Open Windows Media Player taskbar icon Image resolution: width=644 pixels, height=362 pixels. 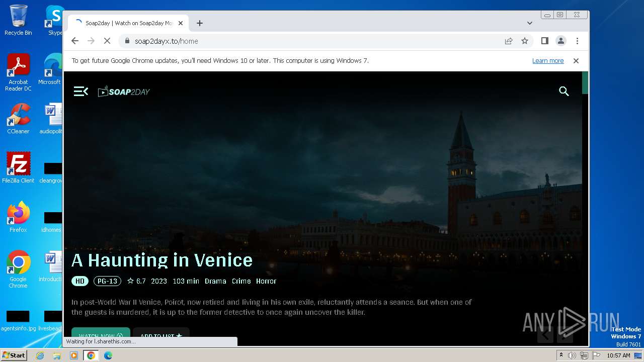tap(73, 355)
